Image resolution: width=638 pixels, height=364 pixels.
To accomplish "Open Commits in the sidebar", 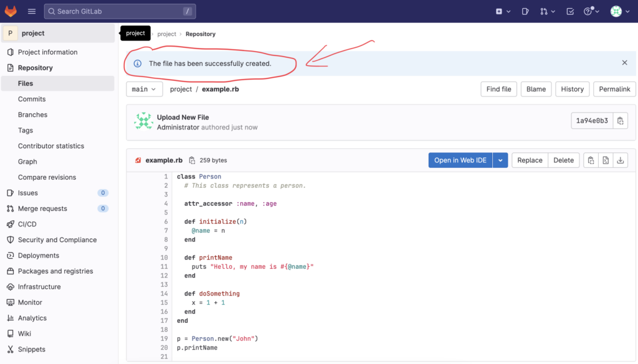I will point(32,99).
